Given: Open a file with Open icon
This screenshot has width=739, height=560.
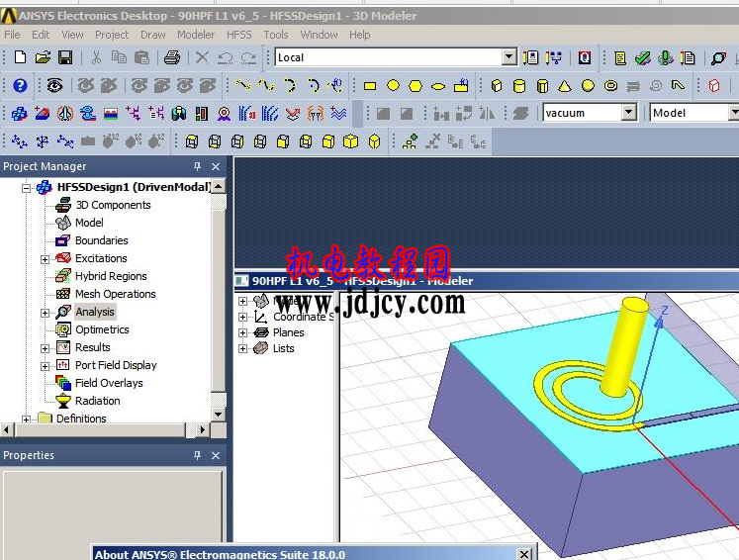Looking at the screenshot, I should pyautogui.click(x=43, y=57).
